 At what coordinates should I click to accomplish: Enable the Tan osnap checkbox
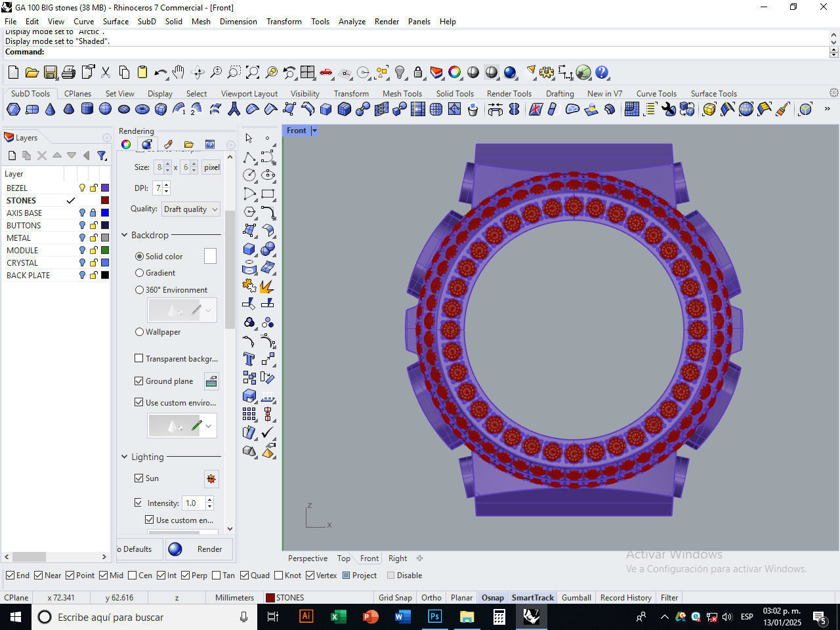click(x=216, y=576)
